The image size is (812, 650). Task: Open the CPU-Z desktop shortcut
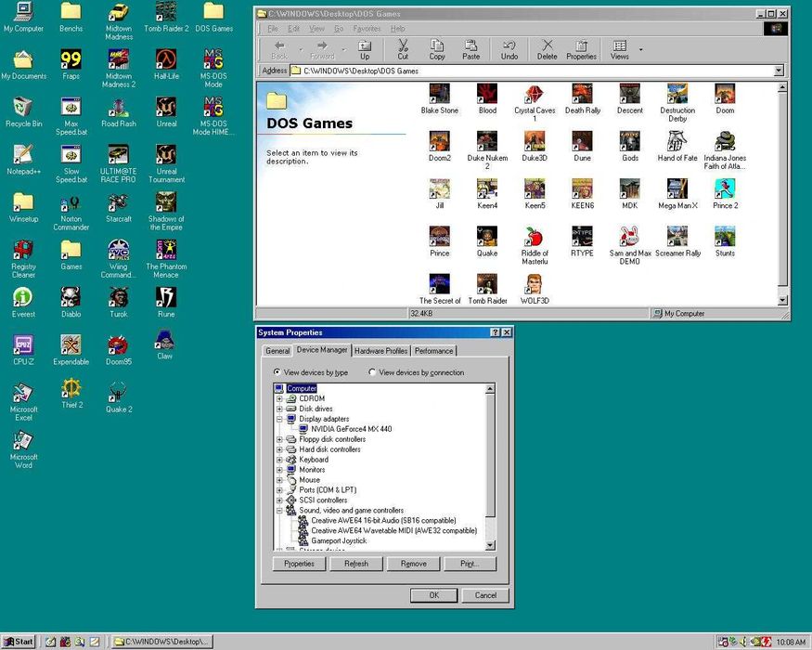click(x=23, y=350)
